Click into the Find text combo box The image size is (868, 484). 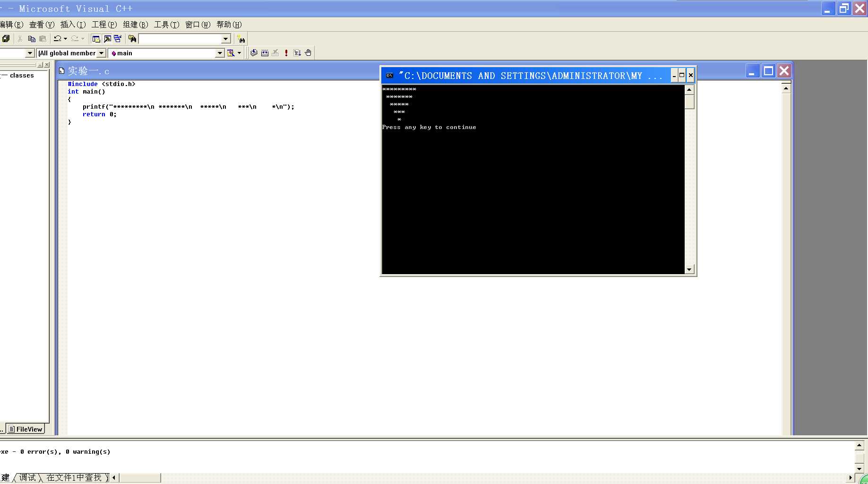click(180, 39)
